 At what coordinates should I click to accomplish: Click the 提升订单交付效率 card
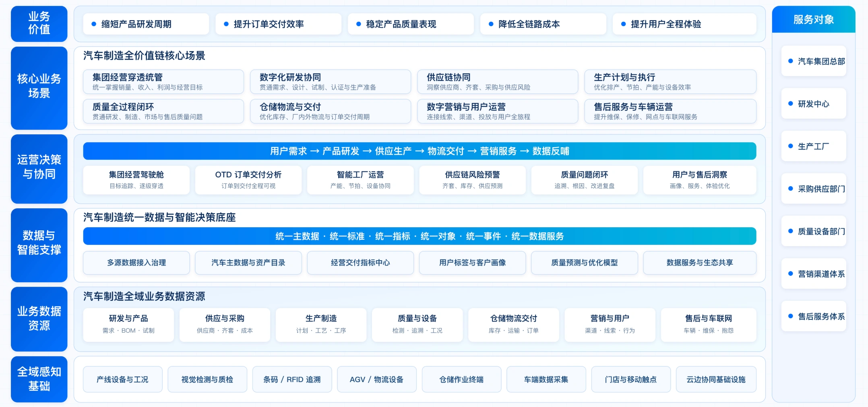[x=279, y=24]
